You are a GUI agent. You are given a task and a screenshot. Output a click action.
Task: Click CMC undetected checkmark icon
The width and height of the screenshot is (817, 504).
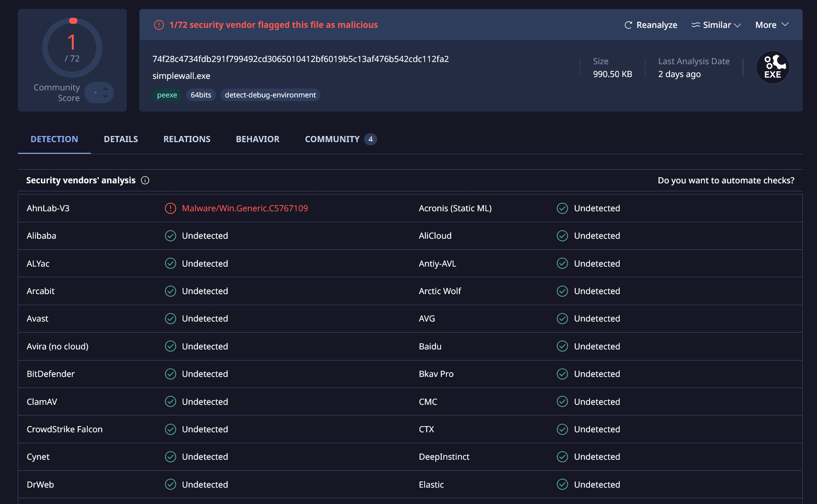pyautogui.click(x=563, y=402)
